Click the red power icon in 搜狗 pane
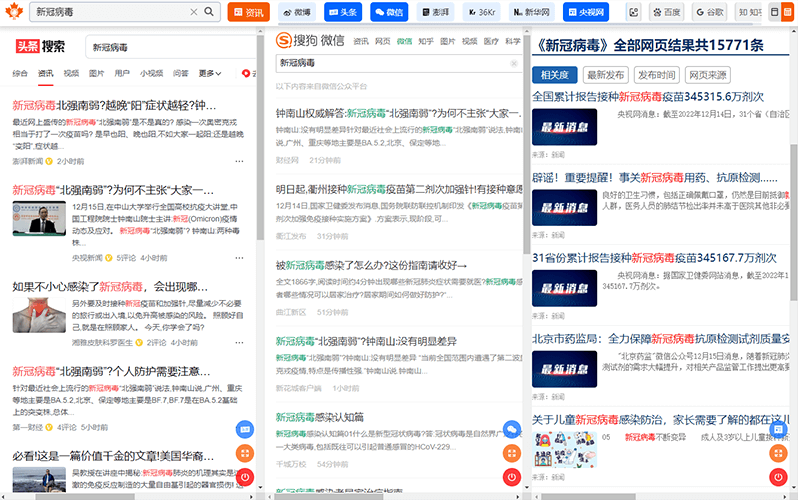Image resolution: width=800 pixels, height=500 pixels. tap(512, 478)
